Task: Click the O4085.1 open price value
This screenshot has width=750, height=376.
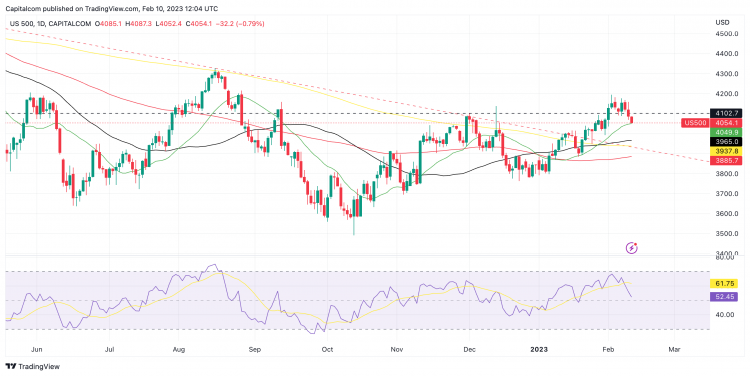Action: [109, 23]
